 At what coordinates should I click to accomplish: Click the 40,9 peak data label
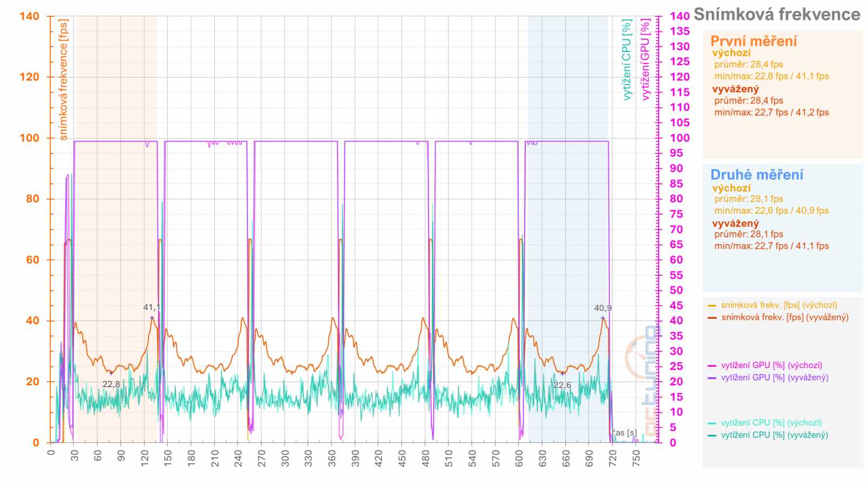click(603, 308)
